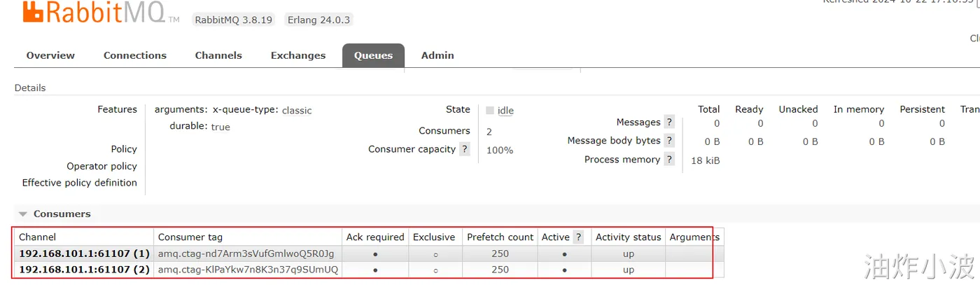Open the Admin tab
Screen dimensions: 980x285
pyautogui.click(x=437, y=55)
